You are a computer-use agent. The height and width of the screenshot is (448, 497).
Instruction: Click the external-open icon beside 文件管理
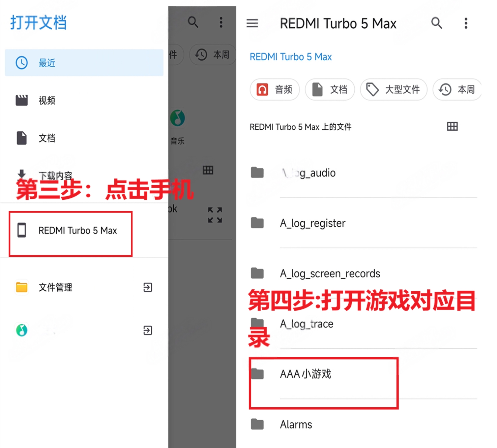pyautogui.click(x=147, y=287)
